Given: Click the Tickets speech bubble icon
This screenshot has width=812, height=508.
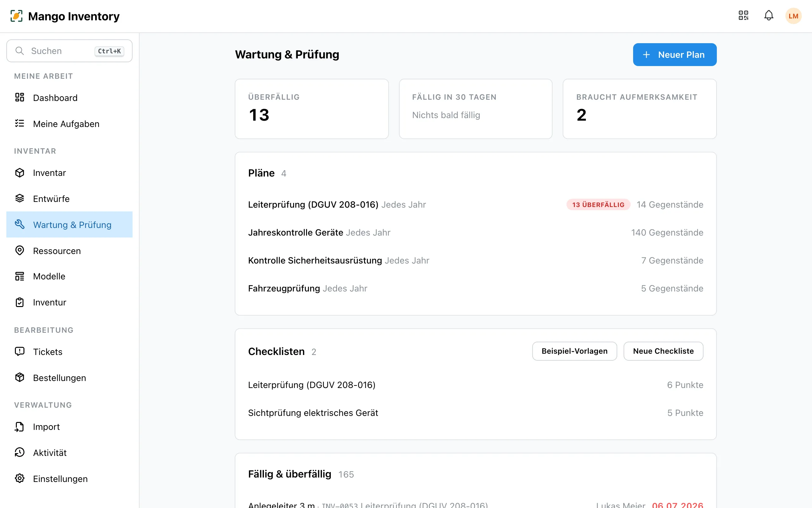Looking at the screenshot, I should tap(20, 351).
